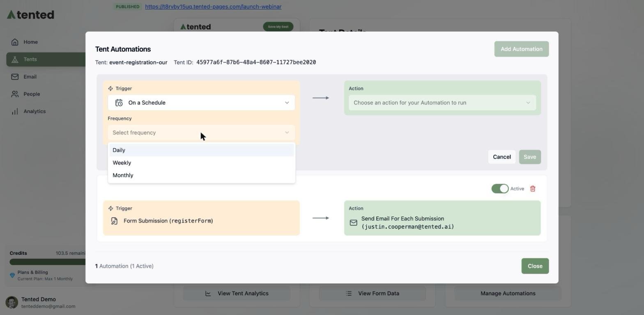
Task: Go to Home in sidebar
Action: (x=31, y=42)
